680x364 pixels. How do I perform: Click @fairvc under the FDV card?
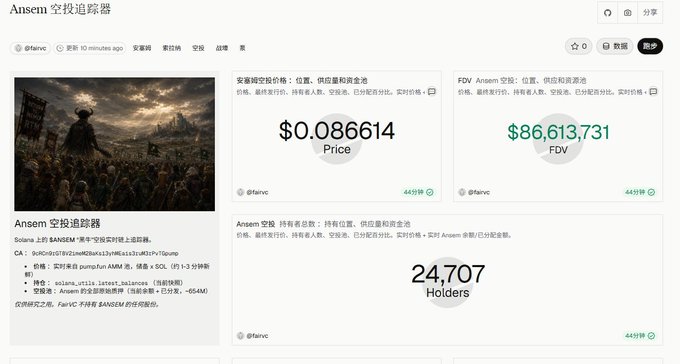474,192
